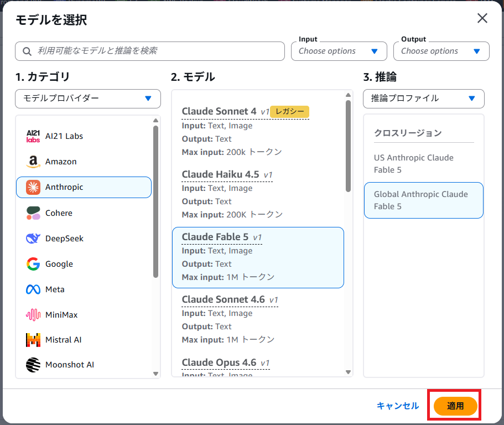Screen dimensions: 504x425
Task: Click model list scroll down arrow
Action: click(348, 372)
